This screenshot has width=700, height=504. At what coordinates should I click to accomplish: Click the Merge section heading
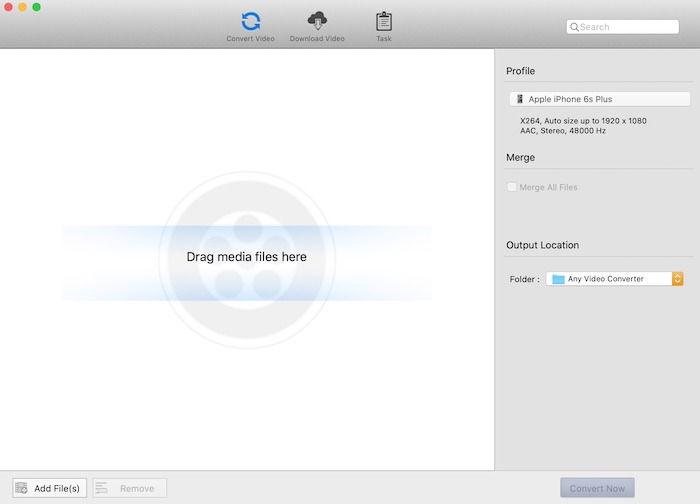tap(520, 158)
